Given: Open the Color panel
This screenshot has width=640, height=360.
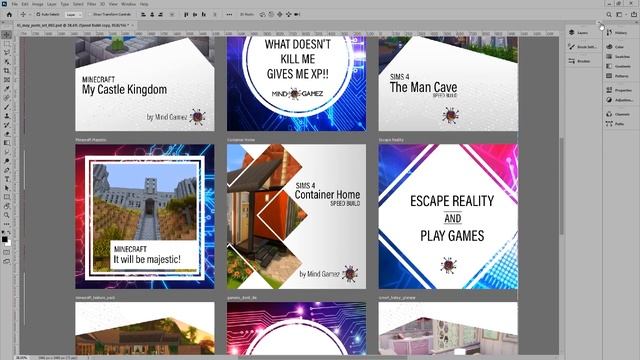Looking at the screenshot, I should click(x=615, y=47).
